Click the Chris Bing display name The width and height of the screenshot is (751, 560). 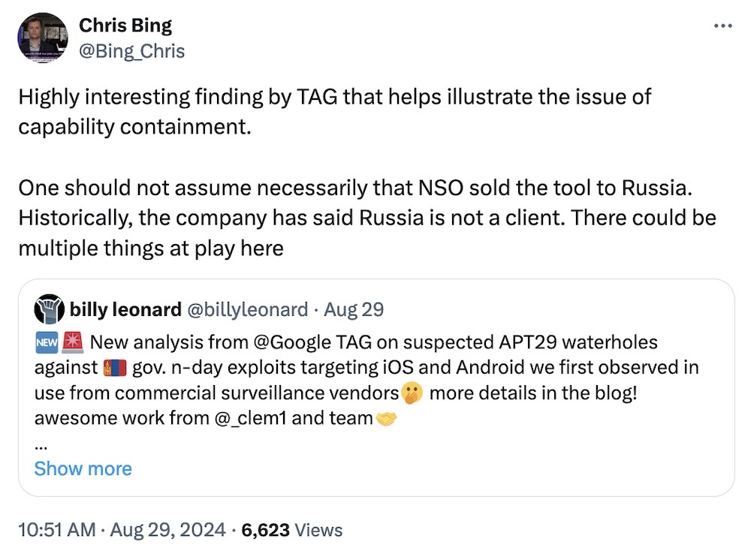125,25
